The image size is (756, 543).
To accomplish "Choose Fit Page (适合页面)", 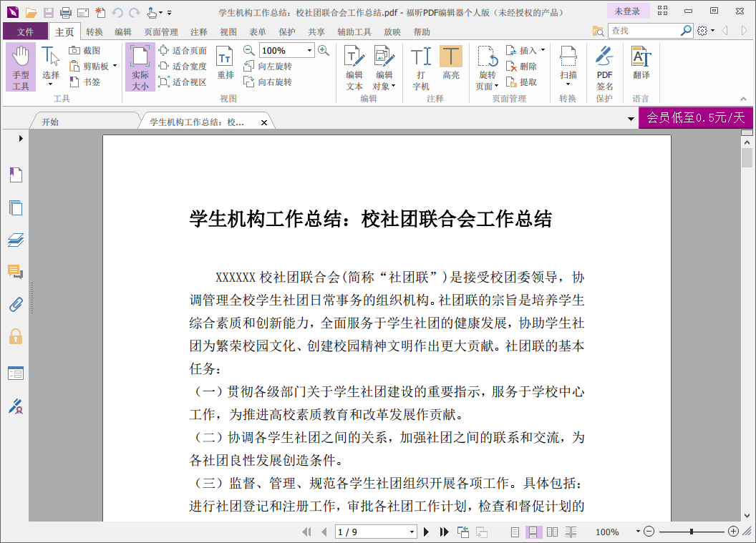I will pos(183,50).
